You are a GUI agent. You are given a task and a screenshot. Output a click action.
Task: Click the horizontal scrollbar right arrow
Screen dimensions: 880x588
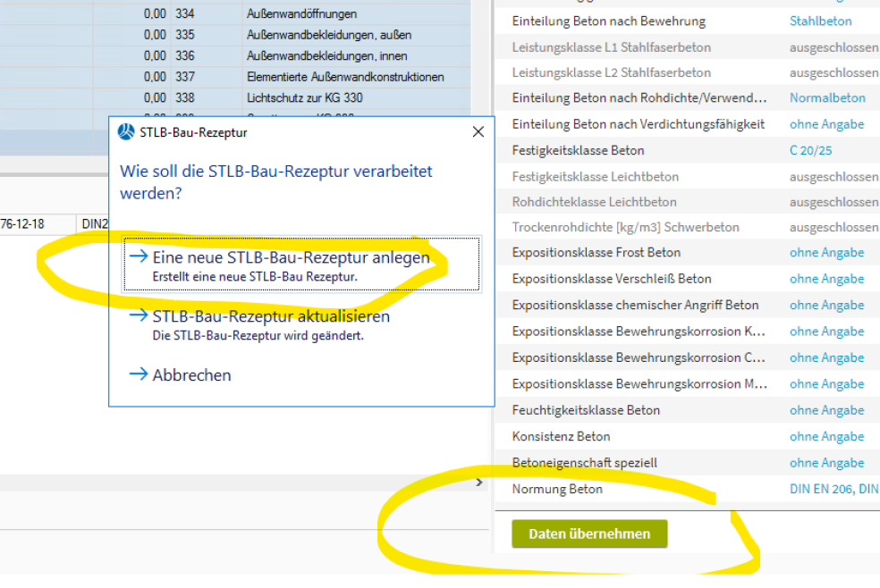[x=479, y=483]
